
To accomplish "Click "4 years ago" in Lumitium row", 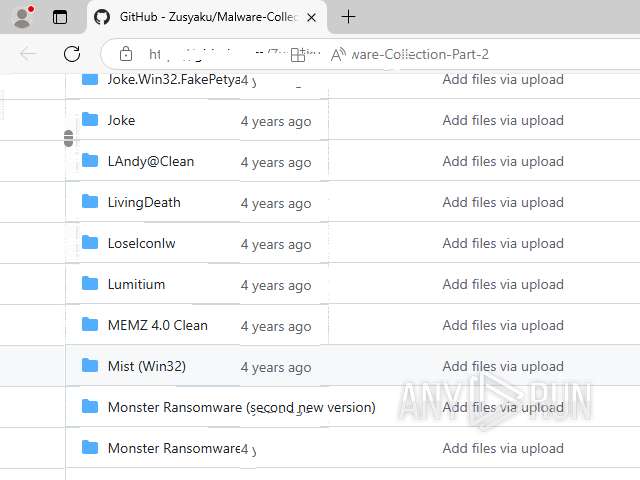I will (x=276, y=285).
